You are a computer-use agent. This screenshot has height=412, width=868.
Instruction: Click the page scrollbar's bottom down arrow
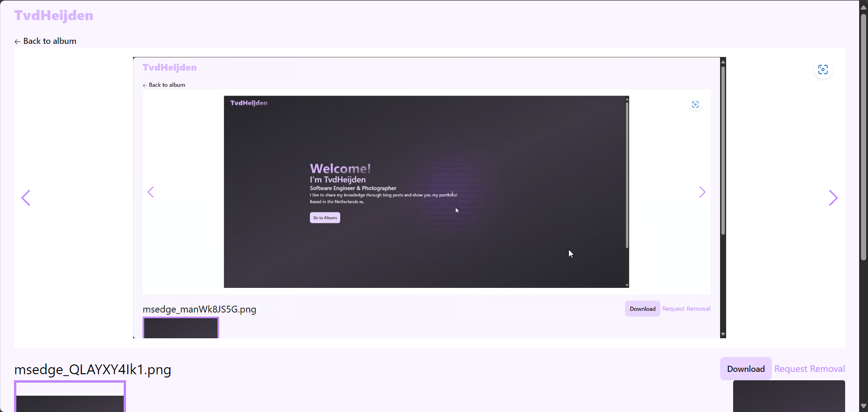pyautogui.click(x=863, y=406)
